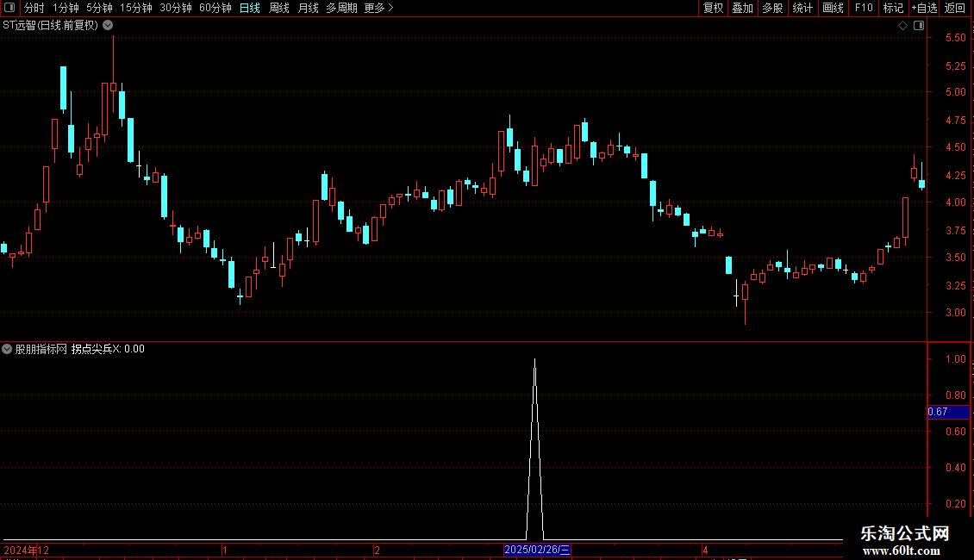The image size is (974, 560).
Task: Click the 标记 mark button
Action: click(x=893, y=8)
